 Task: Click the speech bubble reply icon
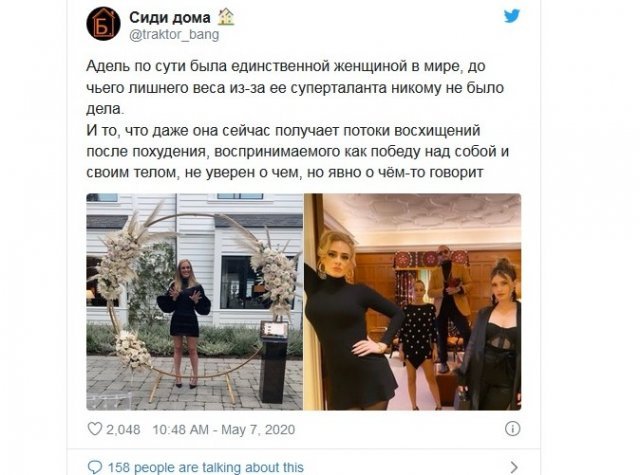click(95, 467)
